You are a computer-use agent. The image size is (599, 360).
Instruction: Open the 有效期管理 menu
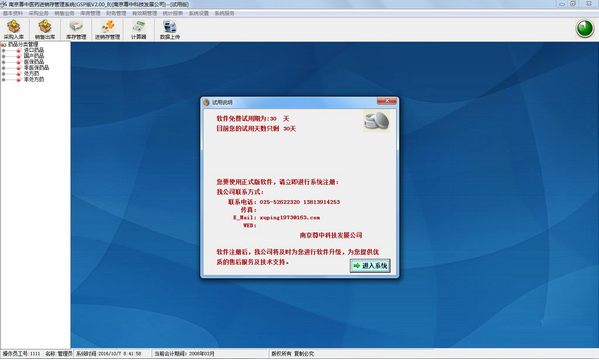tap(144, 13)
